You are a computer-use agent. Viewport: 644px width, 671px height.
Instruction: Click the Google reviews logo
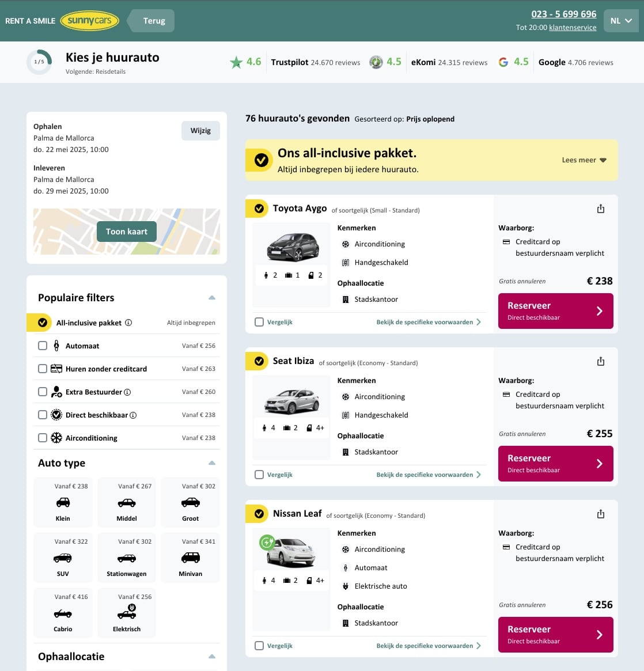point(503,62)
